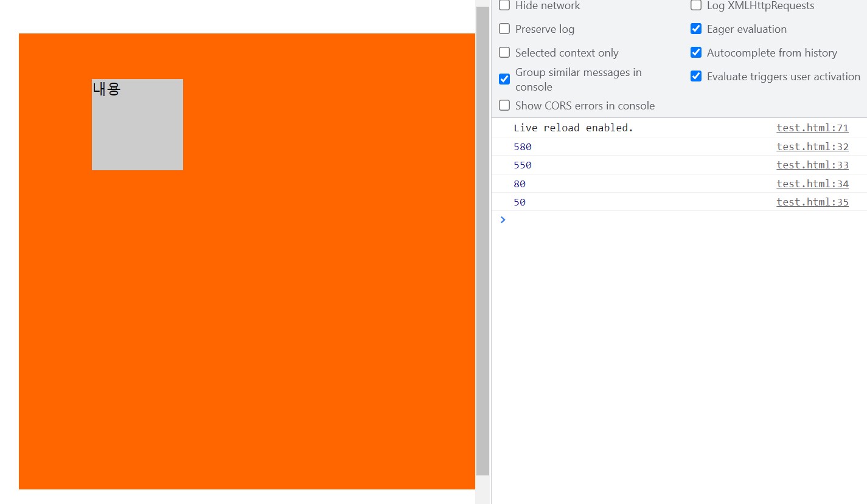Click the page's vertical scrollbar thumb
The width and height of the screenshot is (867, 504).
coord(482,241)
